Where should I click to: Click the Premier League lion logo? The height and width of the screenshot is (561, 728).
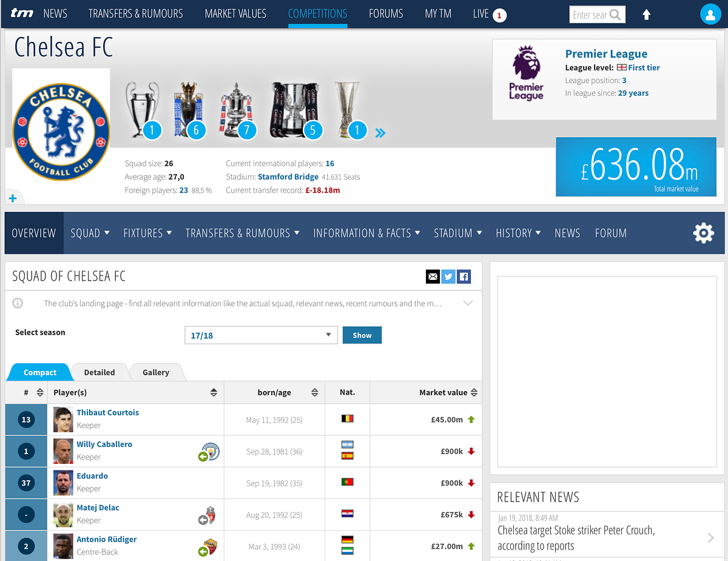tap(526, 73)
